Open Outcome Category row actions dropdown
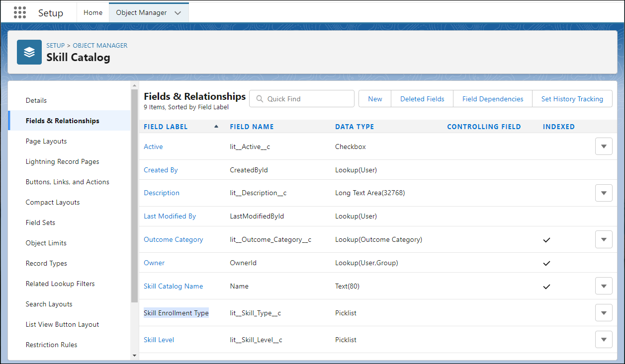This screenshot has height=364, width=625. (x=604, y=239)
